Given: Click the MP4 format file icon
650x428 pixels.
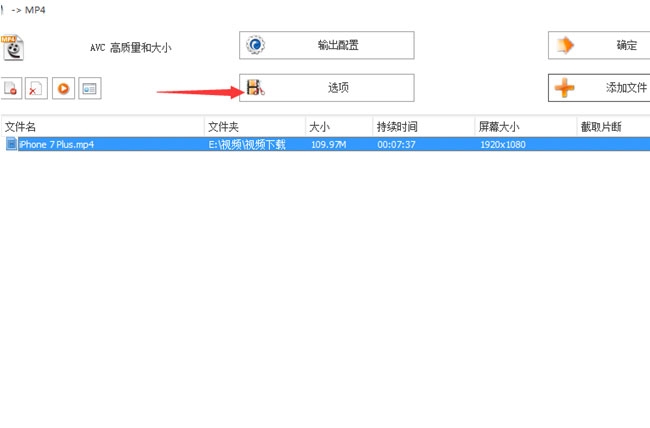Looking at the screenshot, I should click(12, 48).
